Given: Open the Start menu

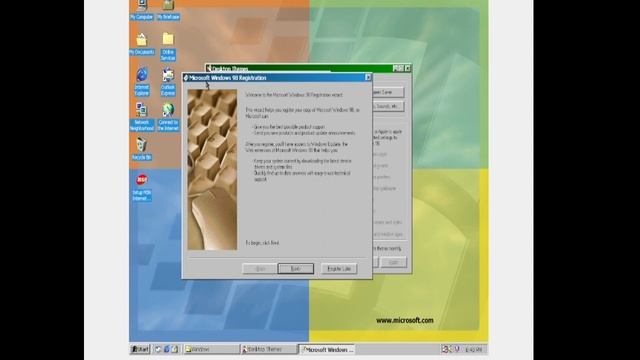Looking at the screenshot, I should pos(140,349).
